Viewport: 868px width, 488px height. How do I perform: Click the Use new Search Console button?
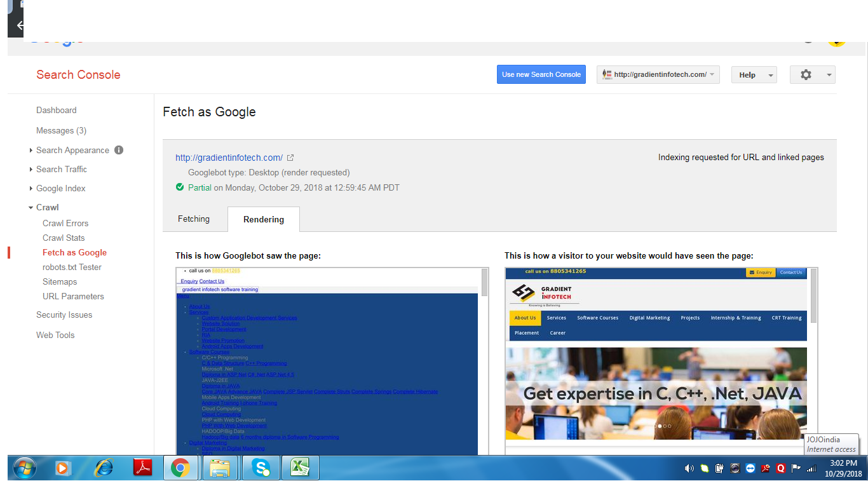tap(541, 74)
